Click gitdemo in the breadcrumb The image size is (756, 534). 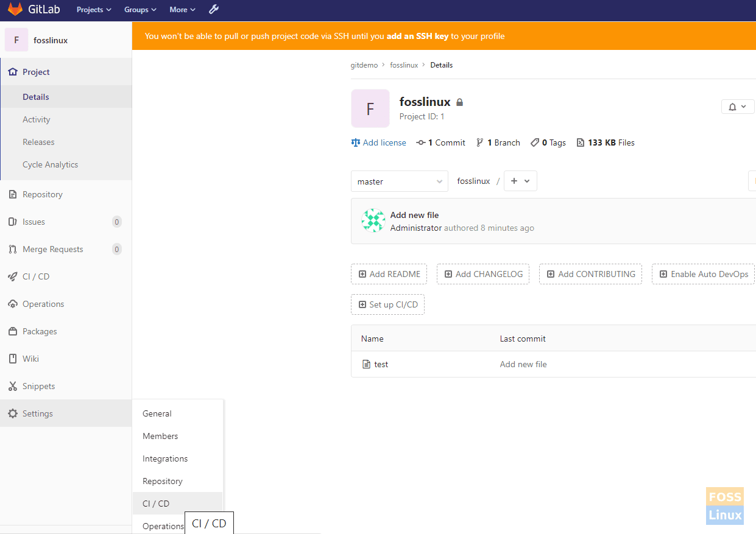click(x=364, y=65)
